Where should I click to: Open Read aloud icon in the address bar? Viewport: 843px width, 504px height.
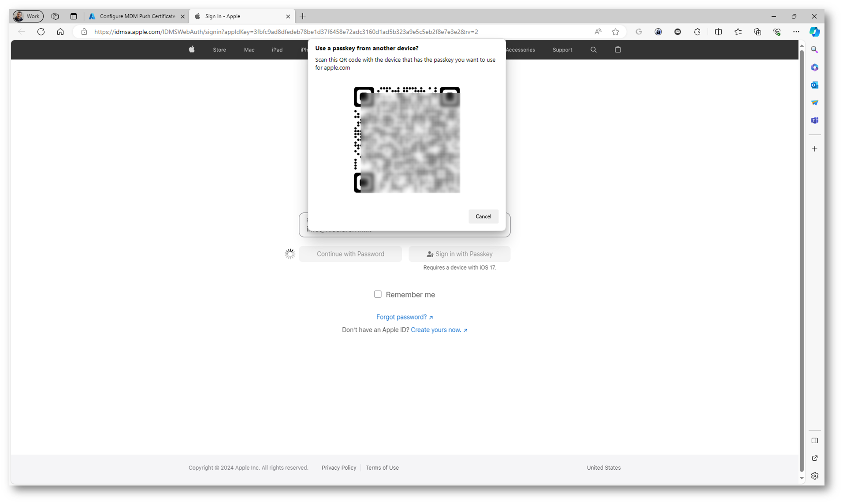pos(598,32)
